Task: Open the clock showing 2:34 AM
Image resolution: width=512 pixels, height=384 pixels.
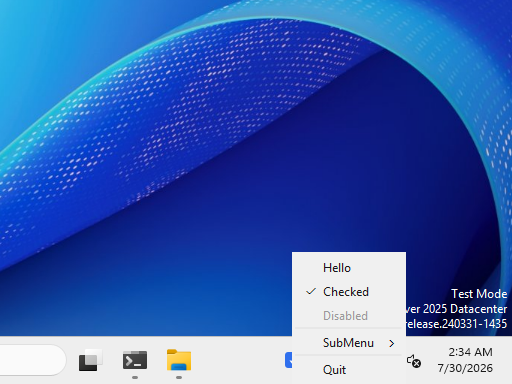Action: click(x=465, y=360)
